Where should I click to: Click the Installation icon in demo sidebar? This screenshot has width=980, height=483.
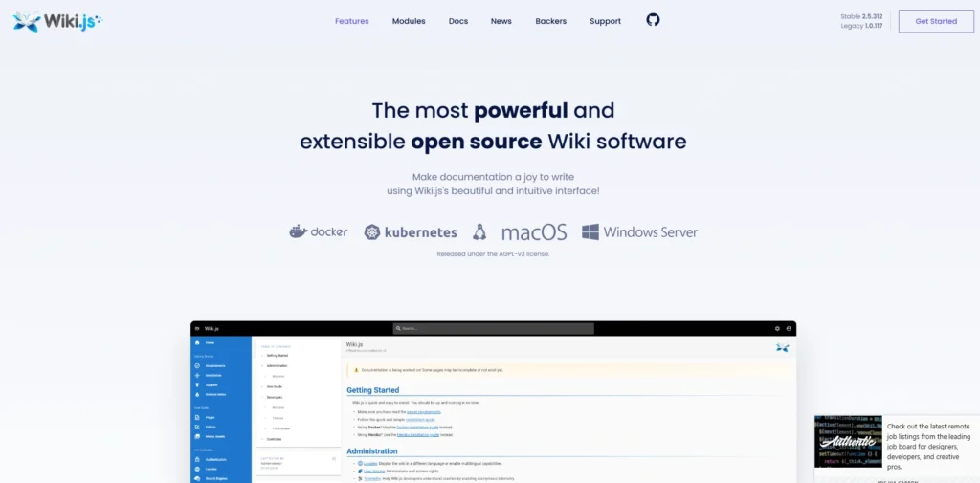tap(197, 376)
